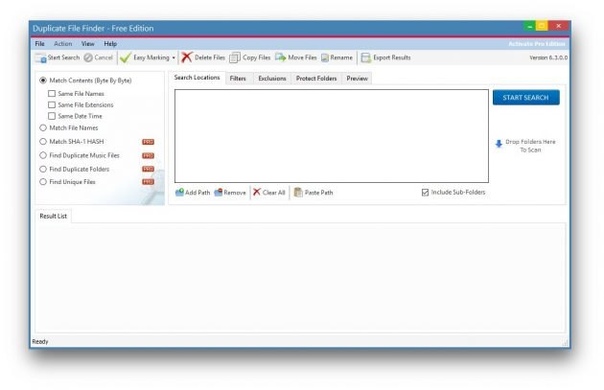The width and height of the screenshot is (604, 390).
Task: Click the Export Results icon
Action: [x=366, y=58]
